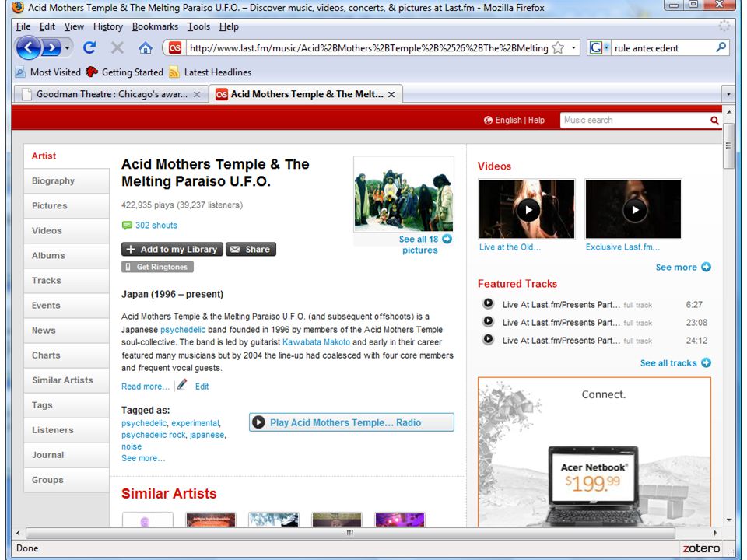This screenshot has height=560, width=747.
Task: Select Journal in the artist sidebar
Action: (x=66, y=455)
